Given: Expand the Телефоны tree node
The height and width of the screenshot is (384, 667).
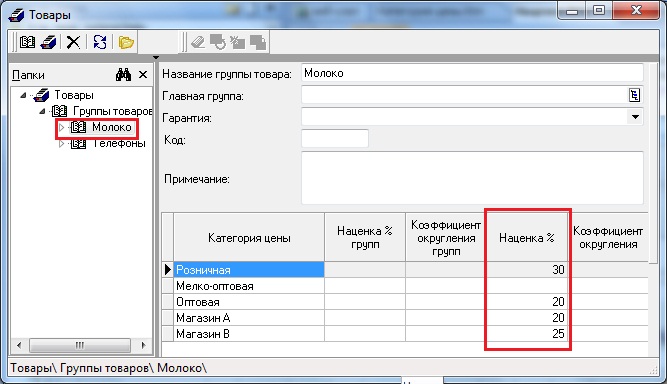Looking at the screenshot, I should click(61, 143).
